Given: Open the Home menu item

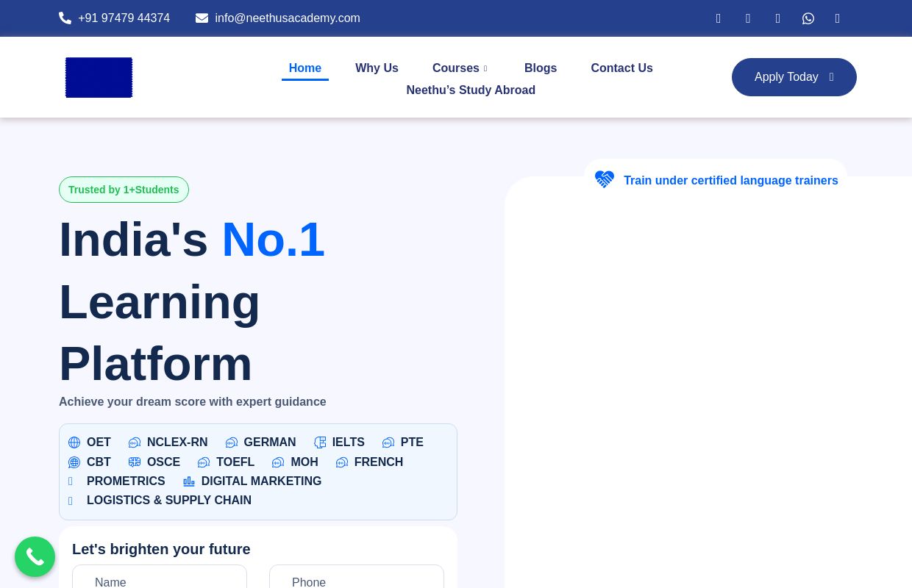Looking at the screenshot, I should [x=304, y=68].
